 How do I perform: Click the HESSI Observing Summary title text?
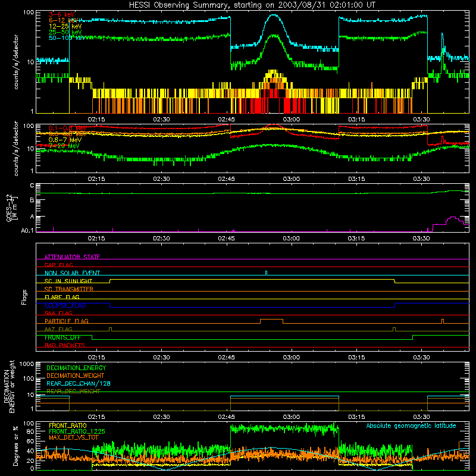point(252,5)
